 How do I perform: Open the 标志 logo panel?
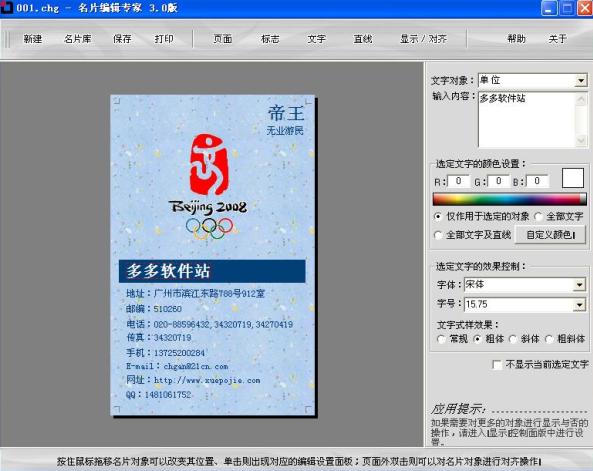[270, 39]
